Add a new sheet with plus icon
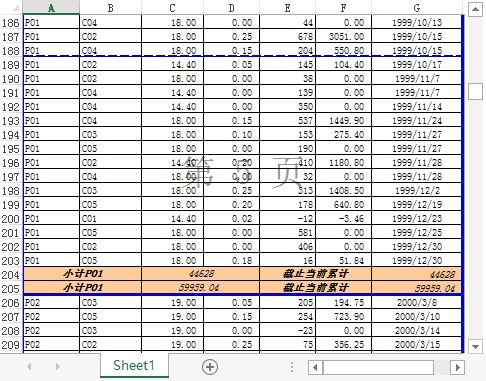Screen dimensions: 486x381 coord(210,367)
